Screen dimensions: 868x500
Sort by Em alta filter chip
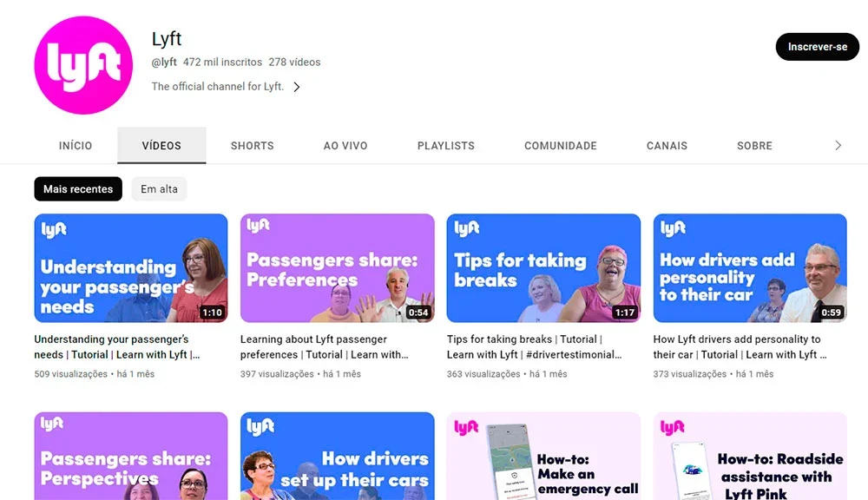click(160, 189)
